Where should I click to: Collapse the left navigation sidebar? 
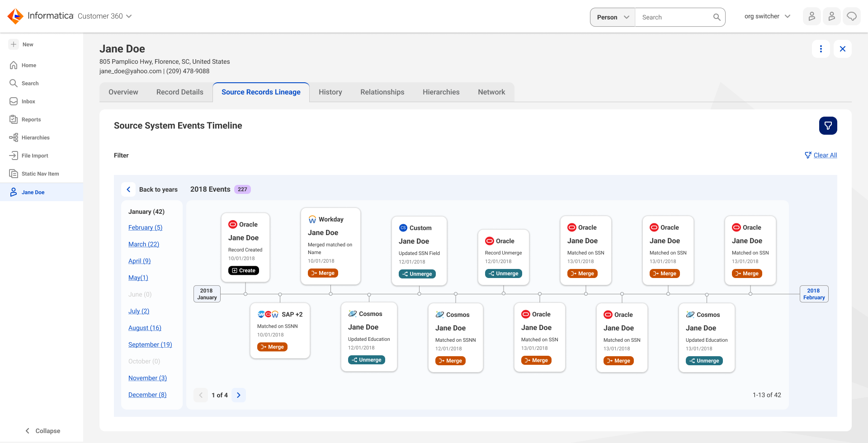(x=42, y=431)
